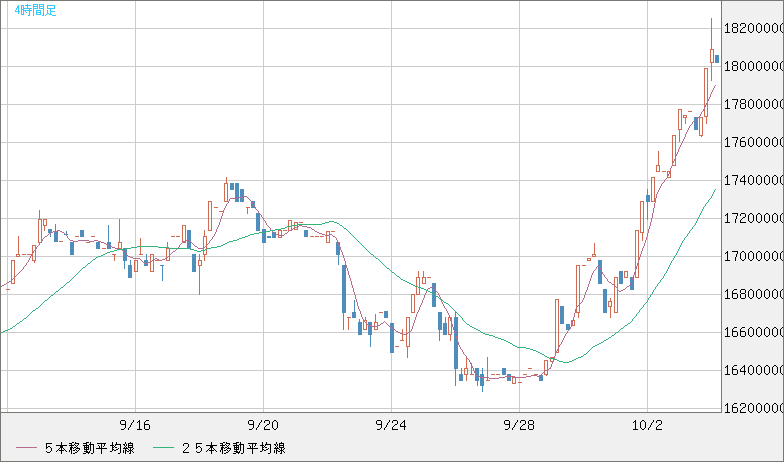Select the 16600000 price level label
Image resolution: width=784 pixels, height=462 pixels.
click(x=754, y=333)
